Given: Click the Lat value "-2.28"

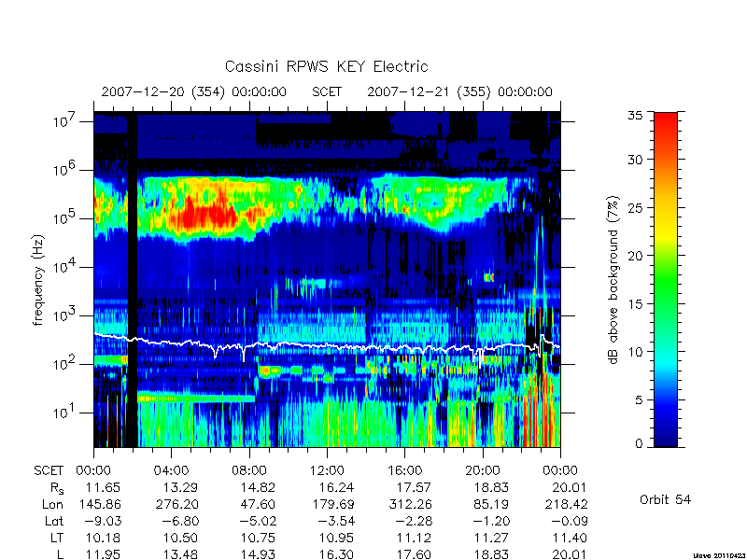Looking at the screenshot, I should pos(414,521).
